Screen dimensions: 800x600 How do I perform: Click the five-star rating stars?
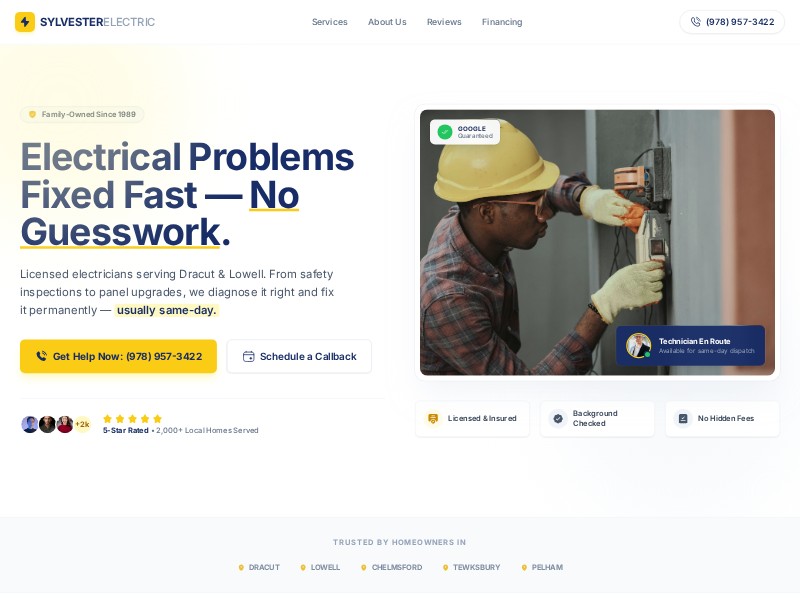pos(132,418)
